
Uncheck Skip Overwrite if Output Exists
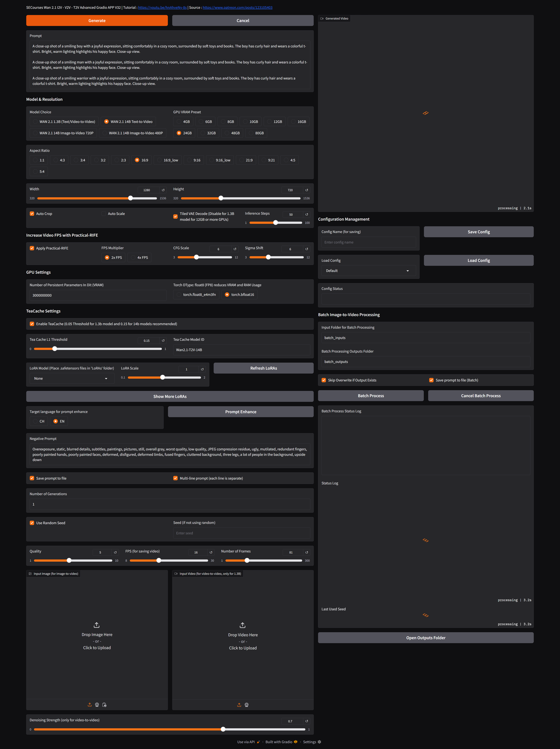pos(324,380)
